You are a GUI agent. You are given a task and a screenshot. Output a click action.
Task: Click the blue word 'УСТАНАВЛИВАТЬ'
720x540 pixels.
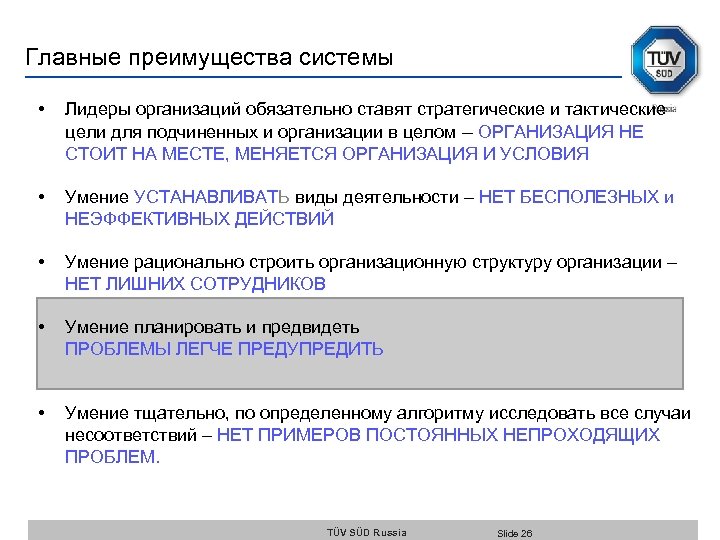pos(211,197)
